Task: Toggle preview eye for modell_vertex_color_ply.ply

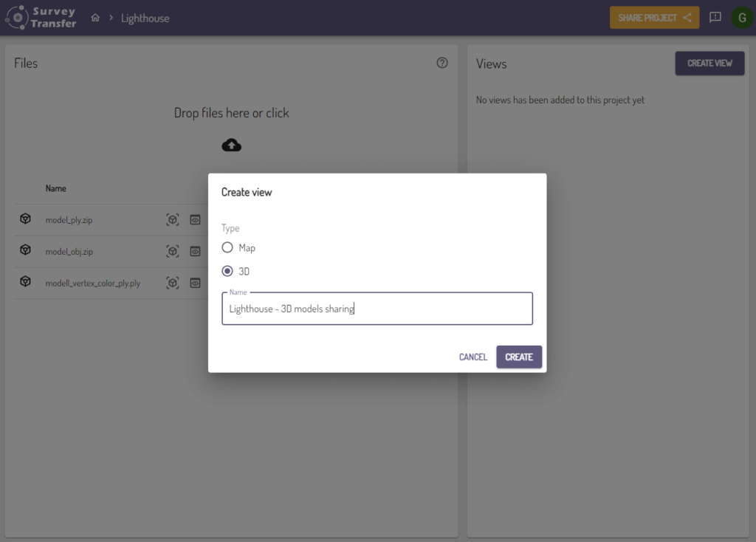Action: (x=195, y=283)
